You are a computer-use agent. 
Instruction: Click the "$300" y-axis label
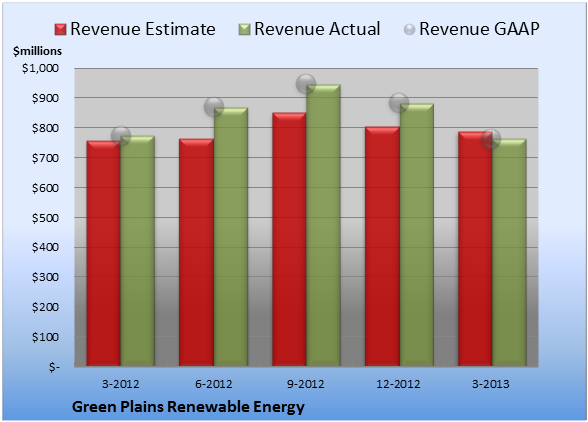tap(45, 277)
